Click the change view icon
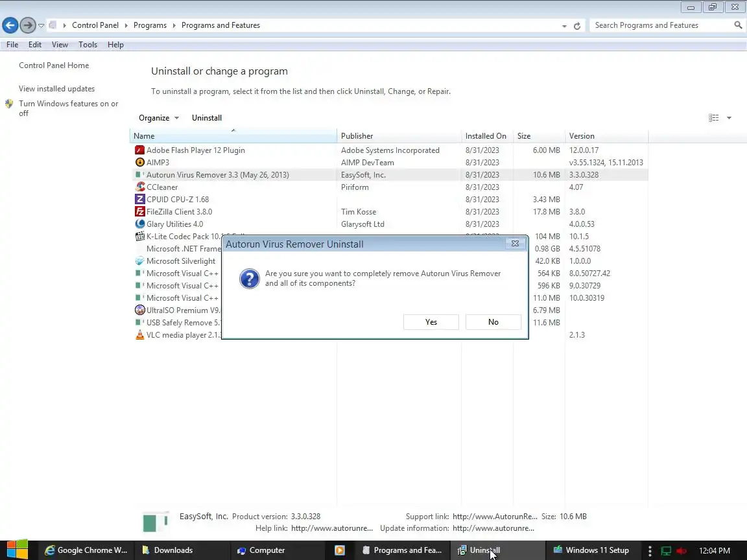 [714, 117]
